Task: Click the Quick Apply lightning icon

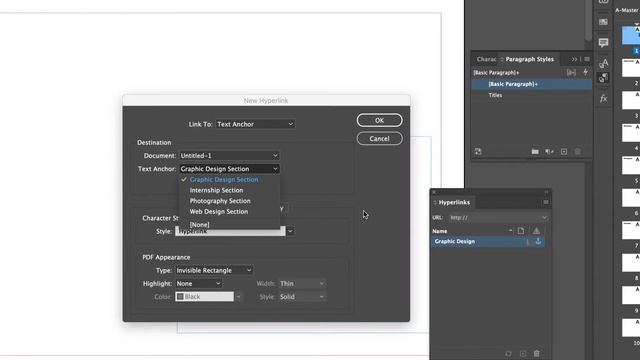Action: click(x=586, y=72)
